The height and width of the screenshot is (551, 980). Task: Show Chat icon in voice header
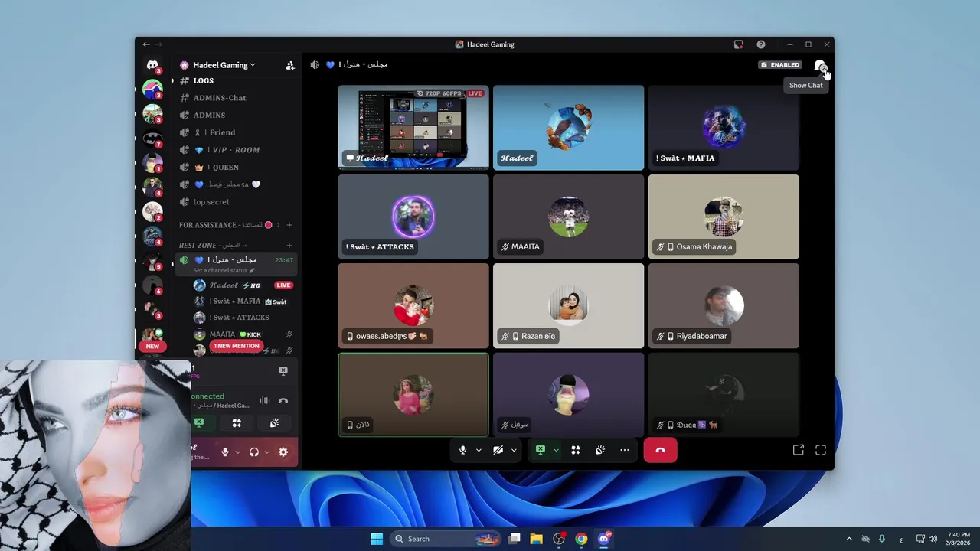pos(820,66)
